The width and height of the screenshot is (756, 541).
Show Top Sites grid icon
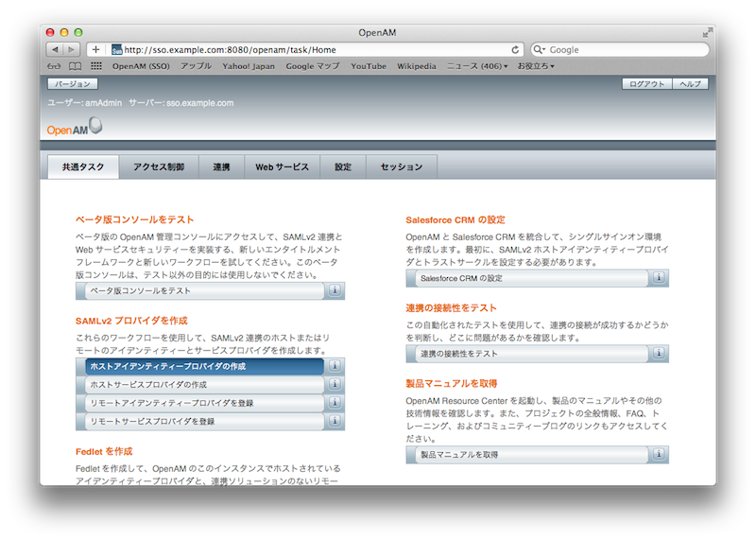click(x=95, y=66)
